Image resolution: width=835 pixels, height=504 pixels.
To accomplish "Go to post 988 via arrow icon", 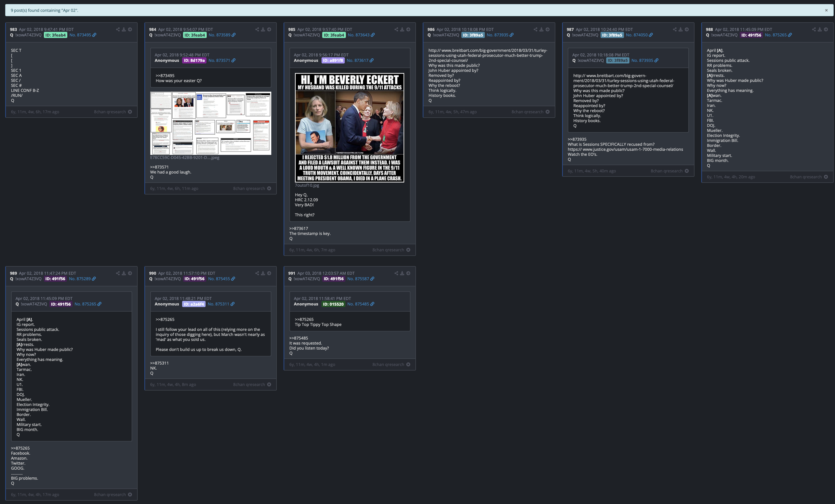I will coord(826,30).
